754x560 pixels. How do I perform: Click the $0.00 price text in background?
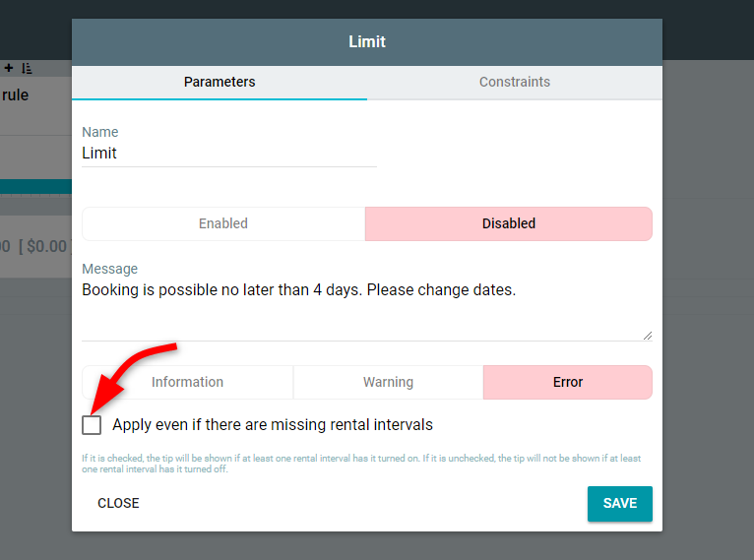click(x=46, y=247)
